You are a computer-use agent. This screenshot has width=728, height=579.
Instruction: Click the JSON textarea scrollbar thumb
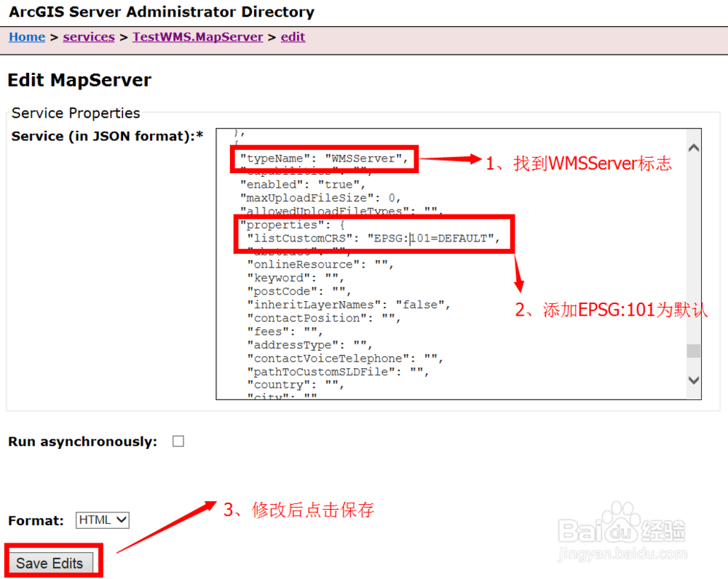click(694, 351)
